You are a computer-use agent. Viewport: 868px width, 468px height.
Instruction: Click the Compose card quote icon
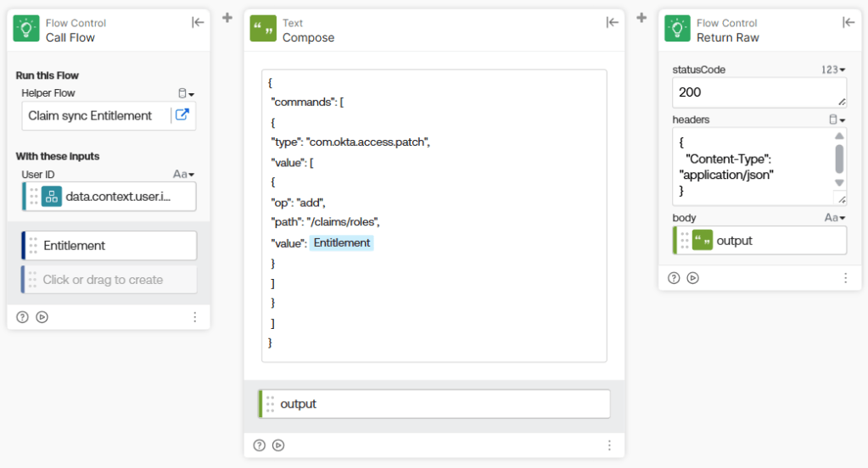263,29
